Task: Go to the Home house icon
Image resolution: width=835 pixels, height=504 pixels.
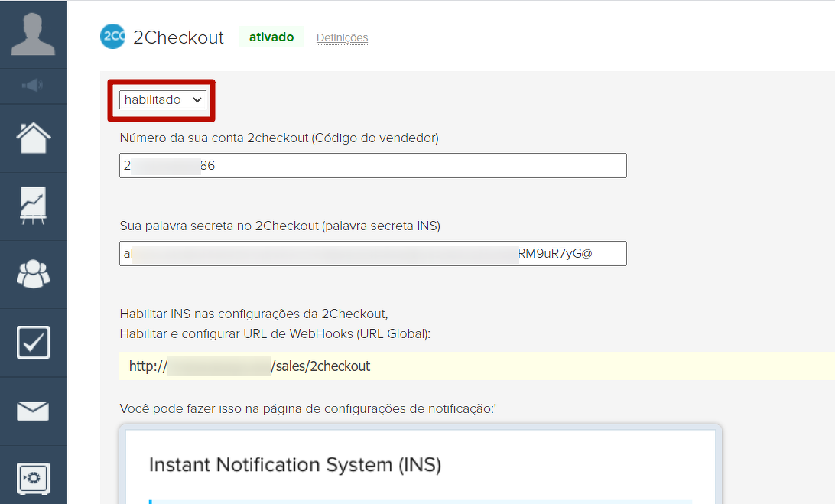Action: point(33,138)
